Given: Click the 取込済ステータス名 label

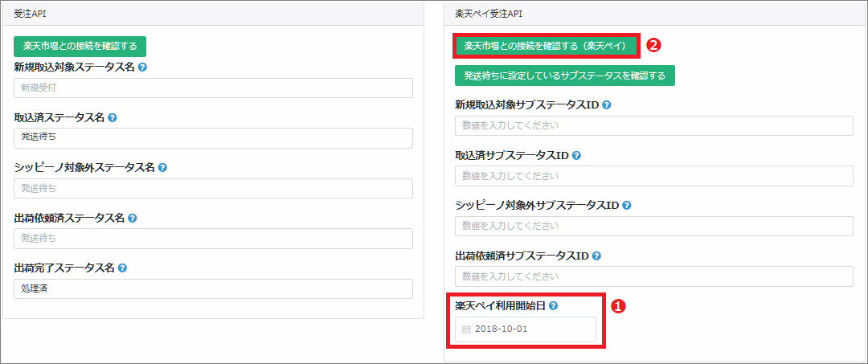Looking at the screenshot, I should pyautogui.click(x=59, y=118).
